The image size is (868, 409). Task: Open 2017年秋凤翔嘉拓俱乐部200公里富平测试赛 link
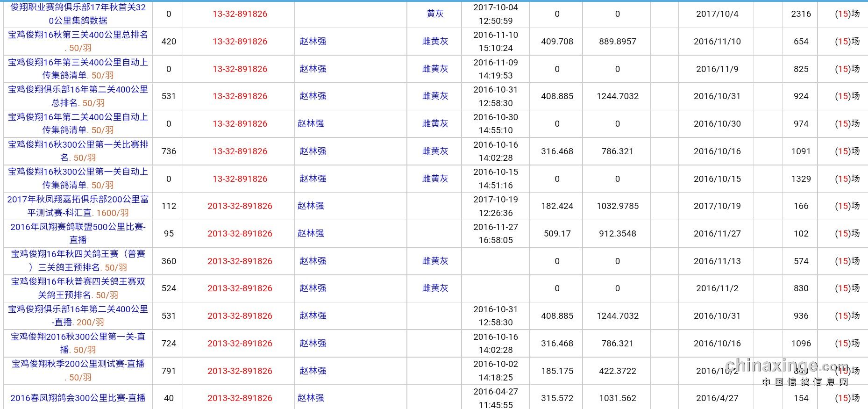78,200
